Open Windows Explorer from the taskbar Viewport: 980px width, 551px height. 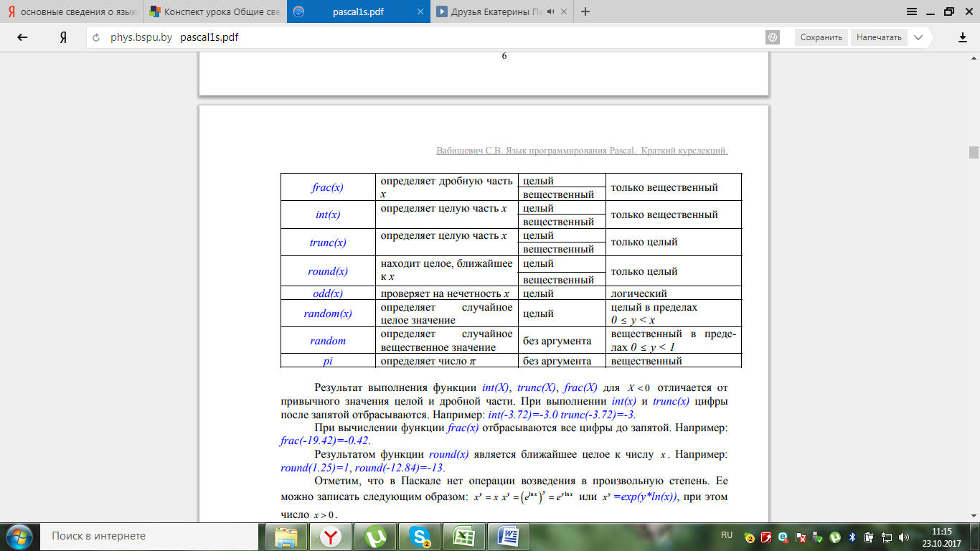(x=286, y=536)
